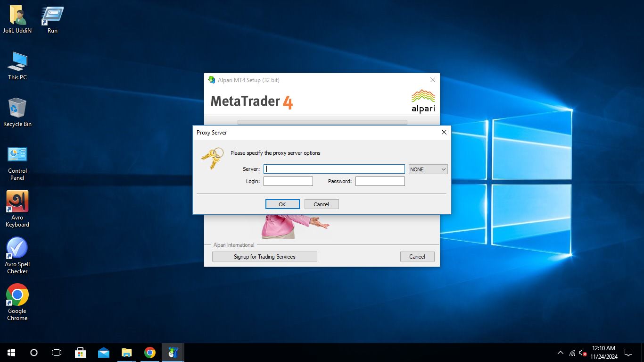
Task: Close the Alpari MT4 Setup window
Action: (433, 80)
